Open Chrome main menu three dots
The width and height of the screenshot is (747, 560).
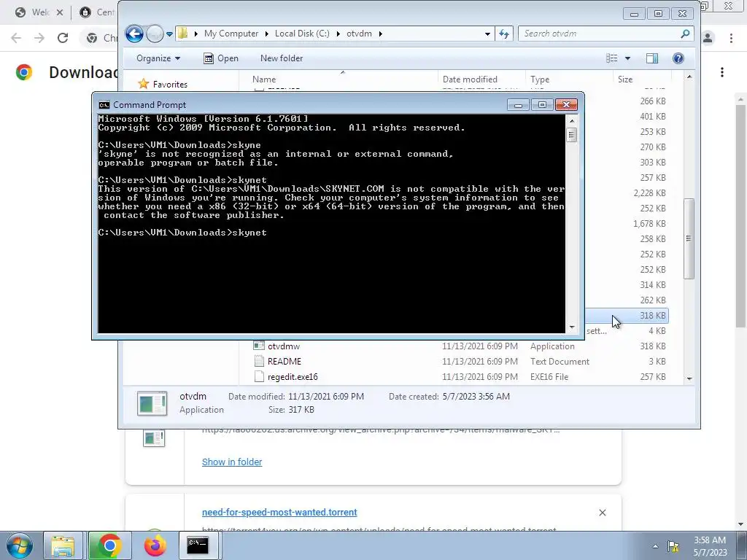[x=731, y=38]
